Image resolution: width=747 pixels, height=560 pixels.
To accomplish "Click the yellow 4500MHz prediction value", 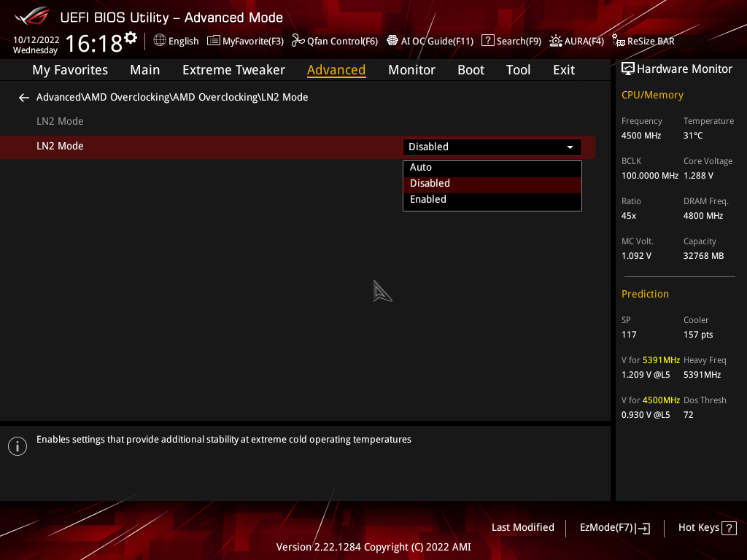I will pyautogui.click(x=661, y=400).
